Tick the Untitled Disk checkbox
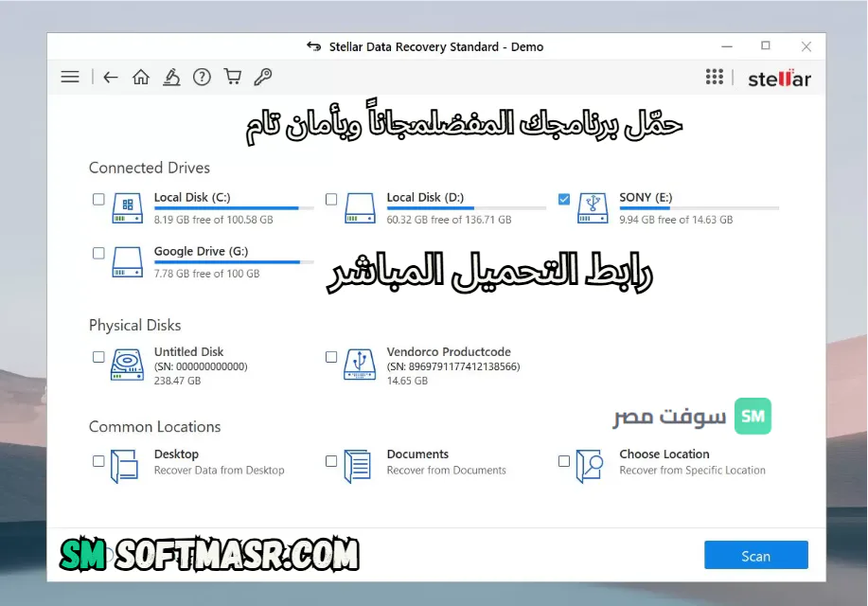Screen dimensions: 868x606 coord(98,357)
